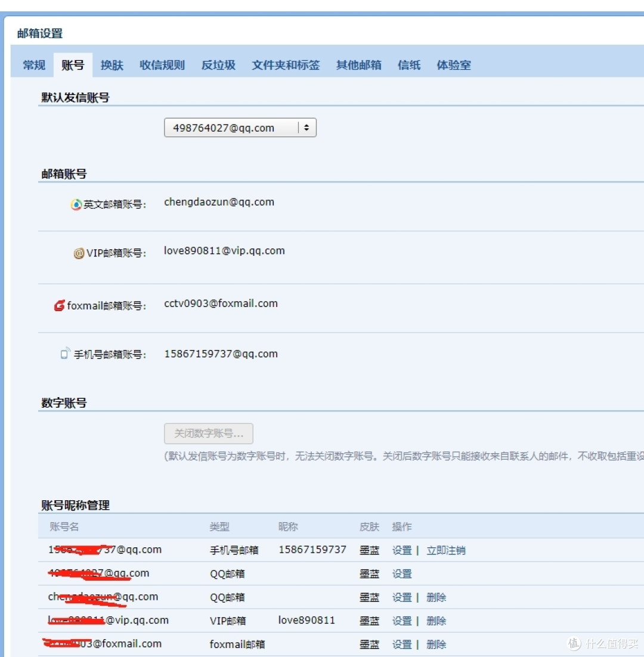Click nickname 15867159737 in the table
Image resolution: width=644 pixels, height=657 pixels.
(312, 549)
